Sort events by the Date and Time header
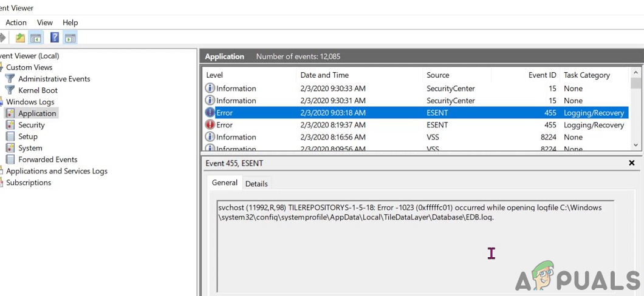This screenshot has height=296, width=644. pos(324,75)
